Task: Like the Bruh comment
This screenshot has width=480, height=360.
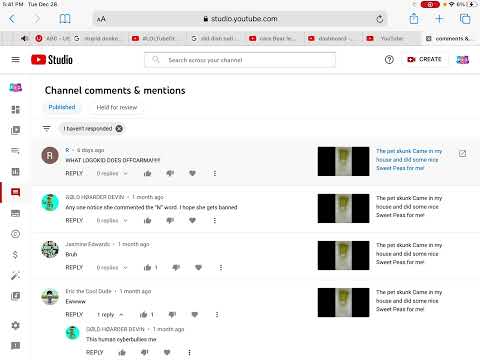Action: [x=147, y=267]
